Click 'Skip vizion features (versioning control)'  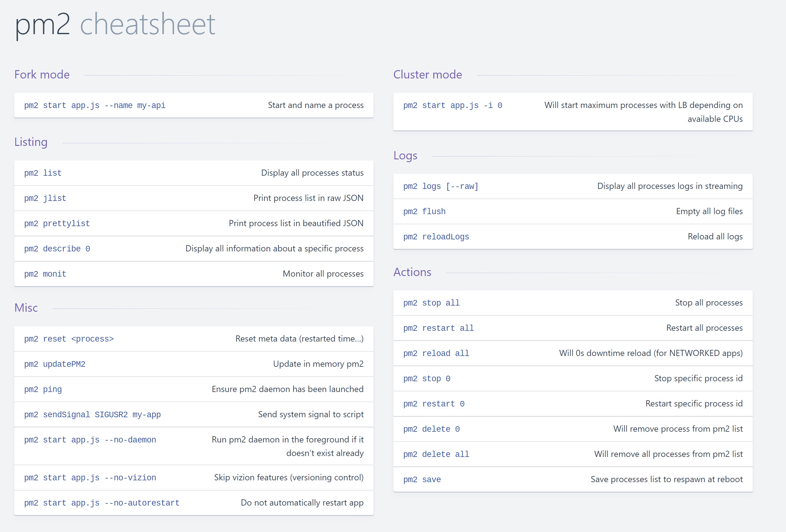point(289,478)
